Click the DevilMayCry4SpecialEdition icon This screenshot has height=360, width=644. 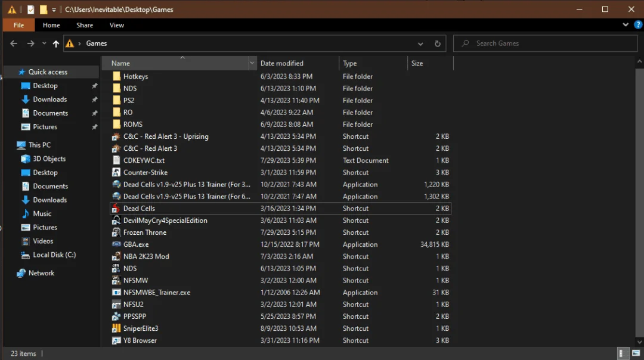click(x=116, y=221)
